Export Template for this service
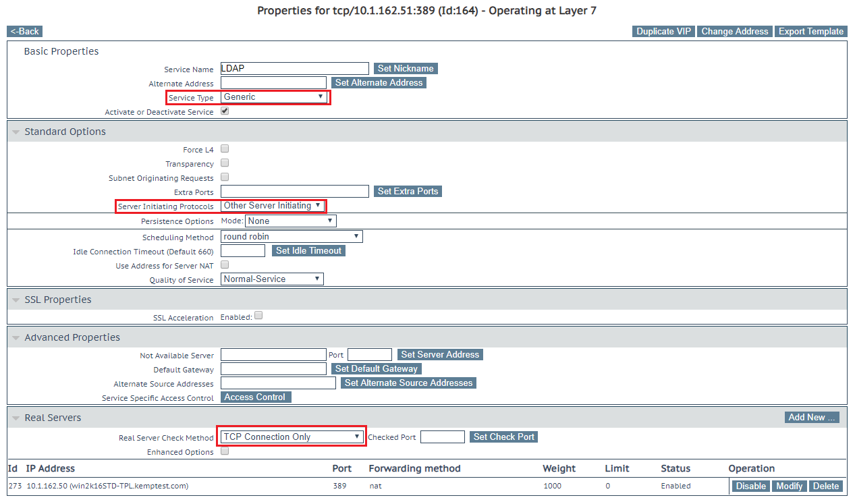The height and width of the screenshot is (504, 855). tap(811, 32)
